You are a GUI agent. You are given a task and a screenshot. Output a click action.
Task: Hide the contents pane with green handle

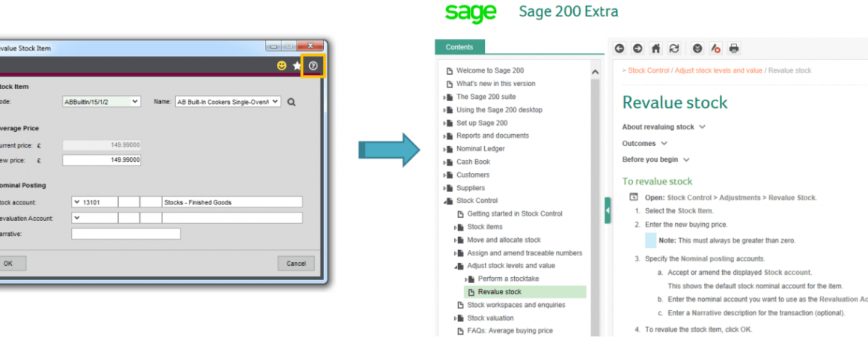point(608,210)
